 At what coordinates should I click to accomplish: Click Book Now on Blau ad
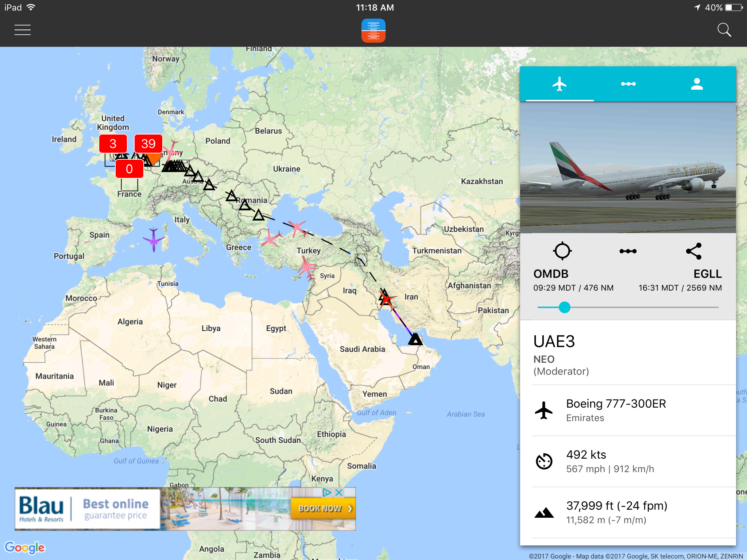(323, 508)
